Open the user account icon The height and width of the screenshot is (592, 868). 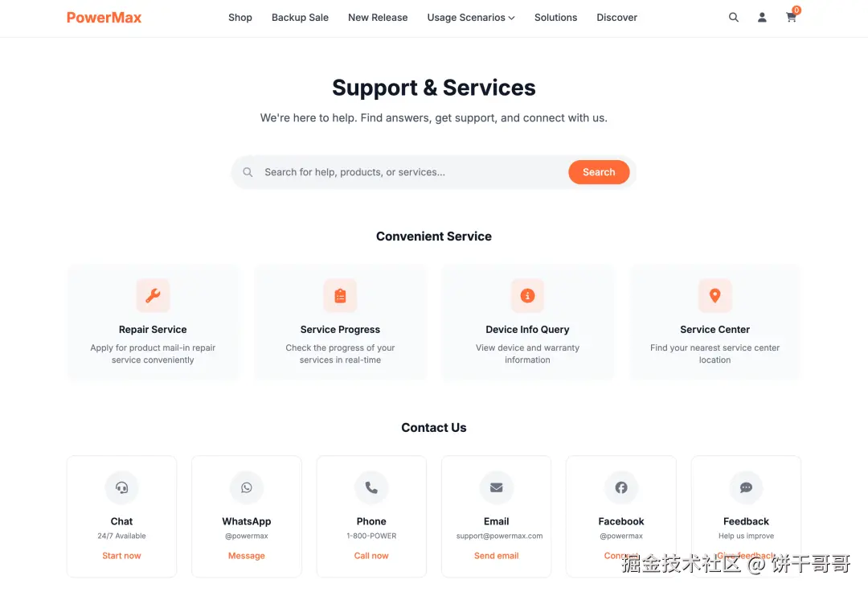(x=762, y=17)
